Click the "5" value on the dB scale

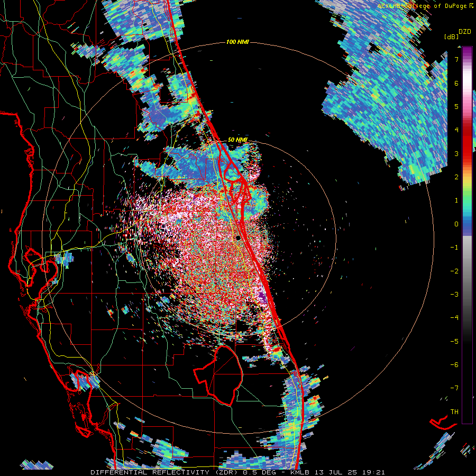[x=456, y=106]
